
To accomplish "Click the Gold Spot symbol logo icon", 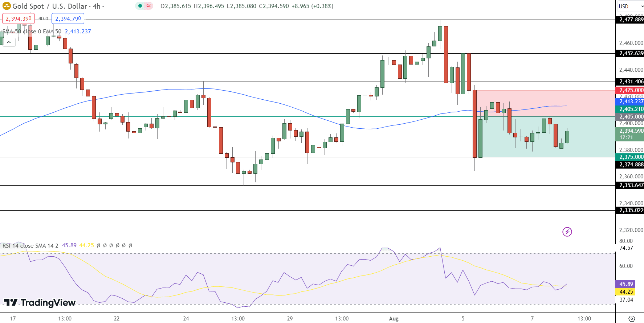I will (7, 6).
